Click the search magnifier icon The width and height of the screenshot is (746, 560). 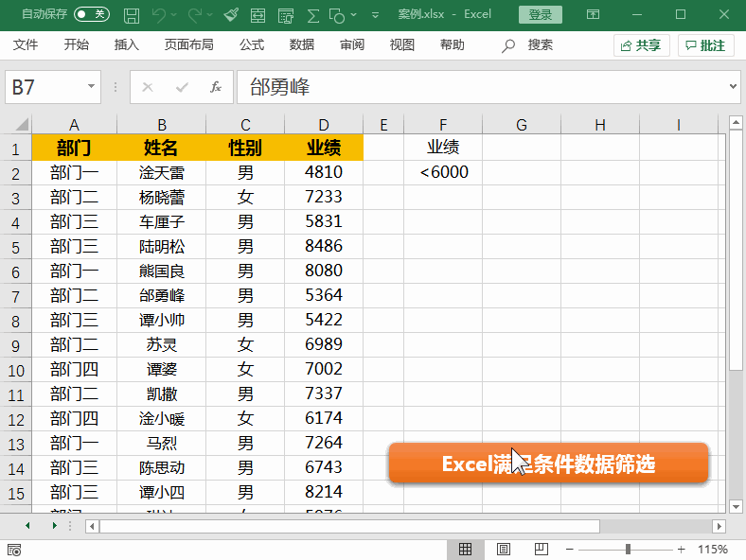tap(508, 45)
